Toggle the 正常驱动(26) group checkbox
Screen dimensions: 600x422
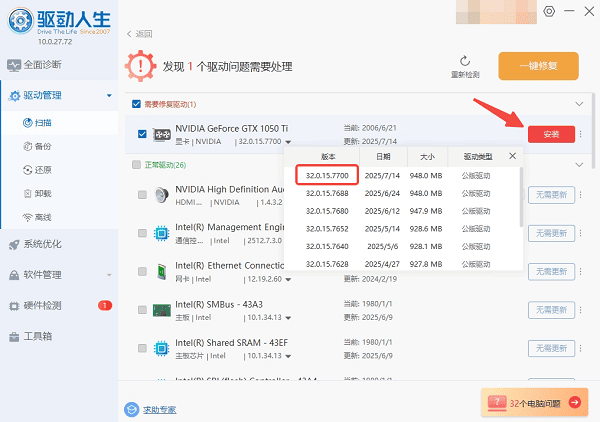(137, 164)
